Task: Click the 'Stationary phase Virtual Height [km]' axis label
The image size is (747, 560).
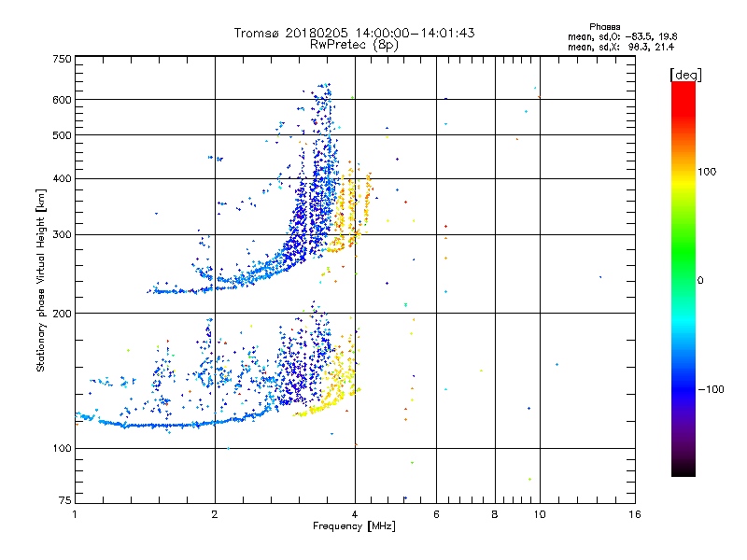Action: pyautogui.click(x=41, y=281)
